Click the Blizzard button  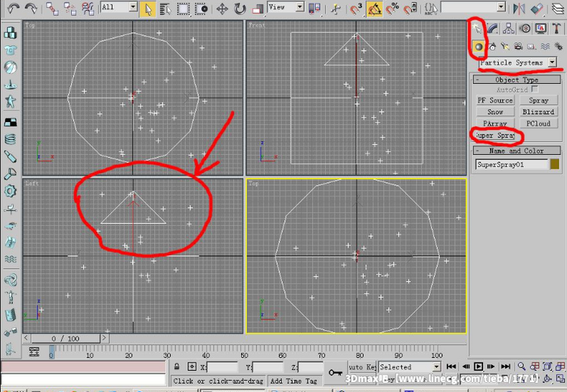(538, 112)
